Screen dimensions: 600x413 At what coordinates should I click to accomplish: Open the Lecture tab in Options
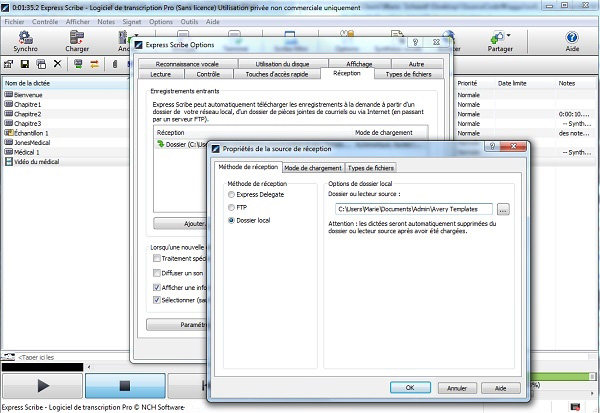click(160, 74)
